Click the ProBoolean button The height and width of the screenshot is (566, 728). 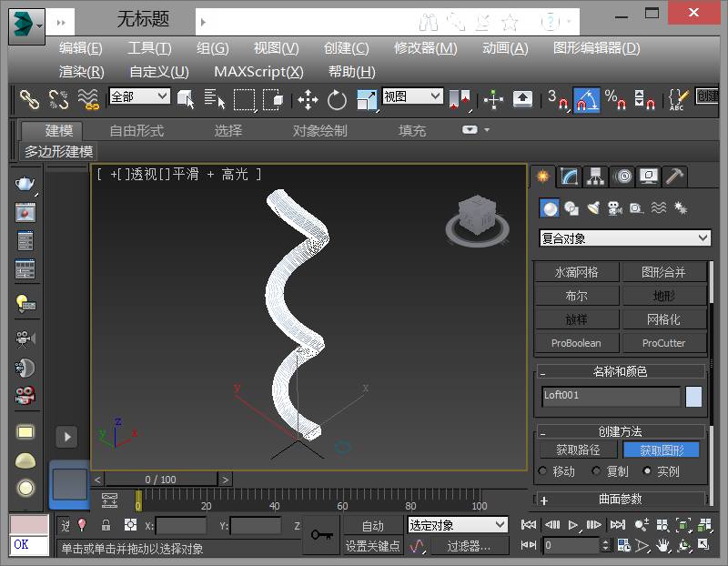tap(577, 343)
